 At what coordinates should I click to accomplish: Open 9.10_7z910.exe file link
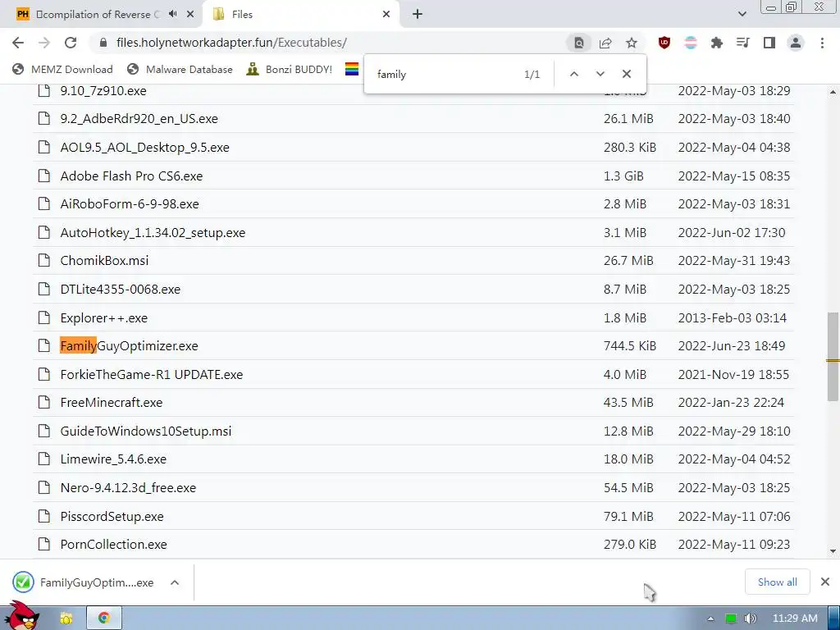pos(103,91)
